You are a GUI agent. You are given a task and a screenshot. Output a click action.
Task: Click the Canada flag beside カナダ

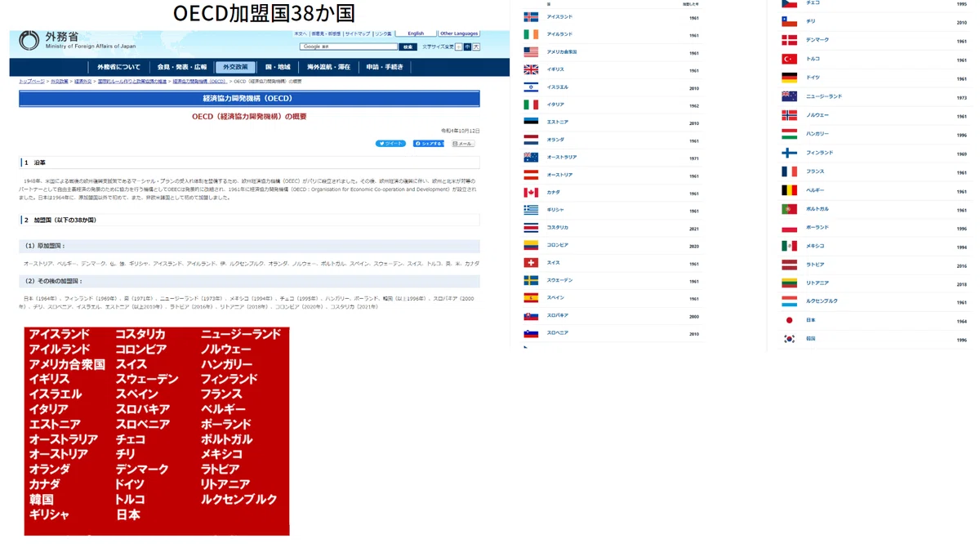[531, 193]
